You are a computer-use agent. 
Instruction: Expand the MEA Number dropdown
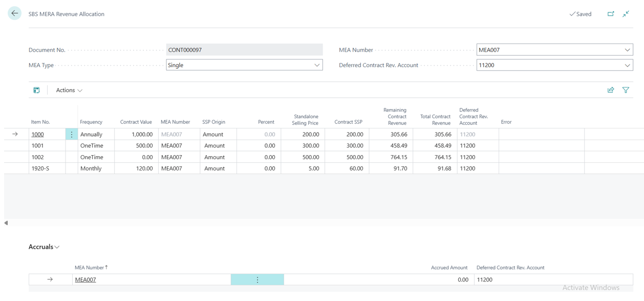click(627, 50)
